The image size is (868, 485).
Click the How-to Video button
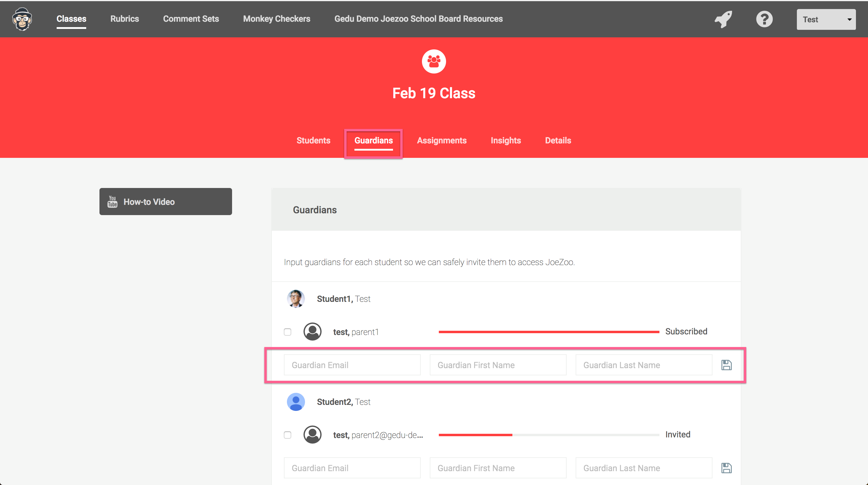click(x=165, y=202)
